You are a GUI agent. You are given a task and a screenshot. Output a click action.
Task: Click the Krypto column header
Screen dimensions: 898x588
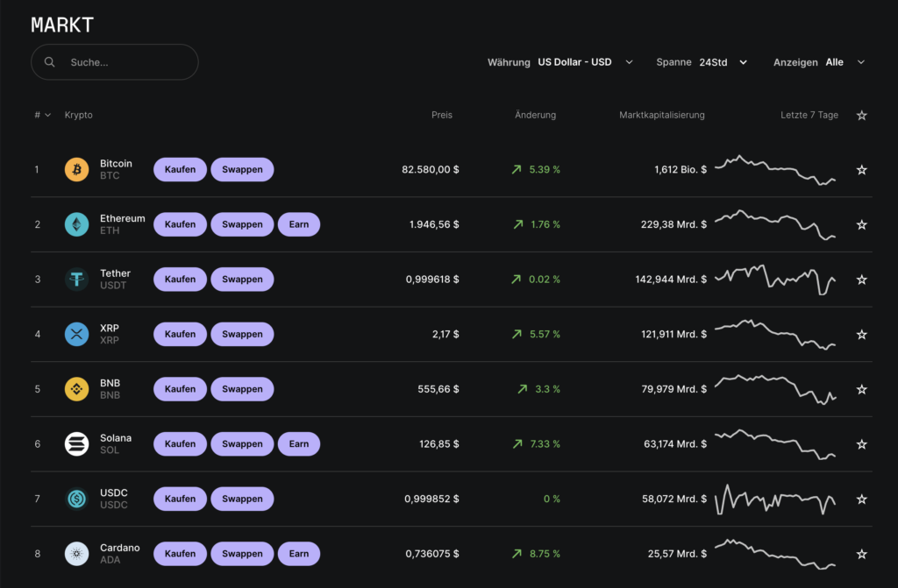78,115
